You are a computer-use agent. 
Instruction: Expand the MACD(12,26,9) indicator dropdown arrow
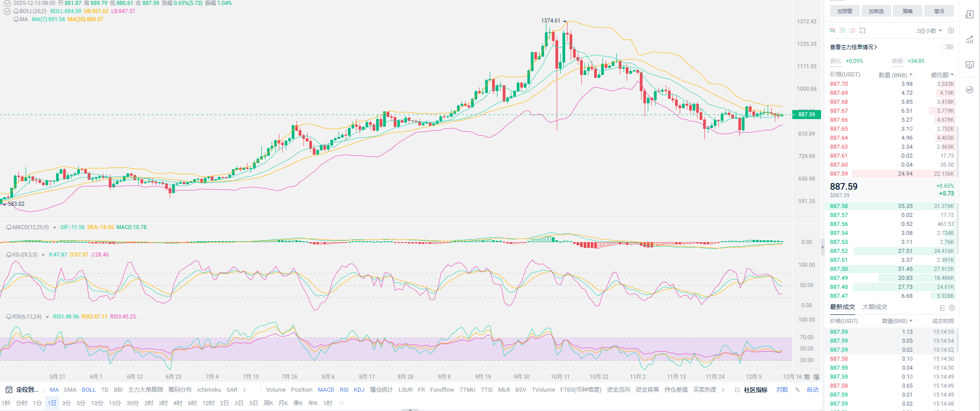55,228
